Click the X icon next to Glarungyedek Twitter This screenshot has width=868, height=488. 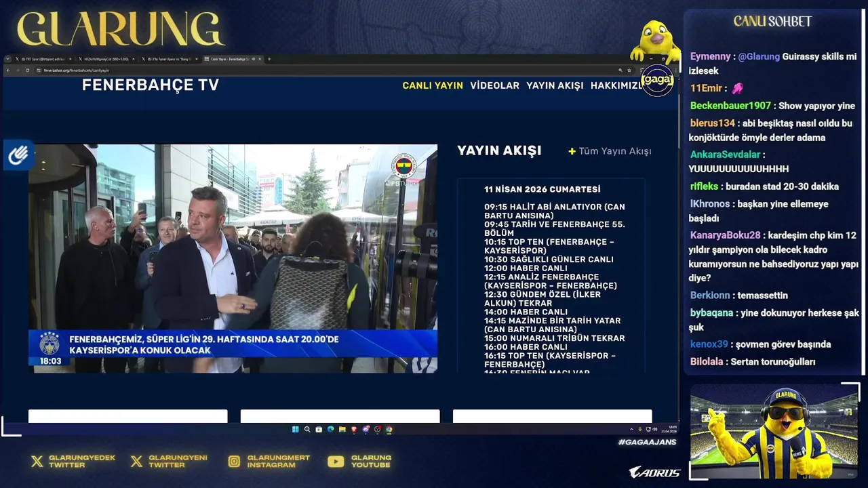pyautogui.click(x=37, y=462)
